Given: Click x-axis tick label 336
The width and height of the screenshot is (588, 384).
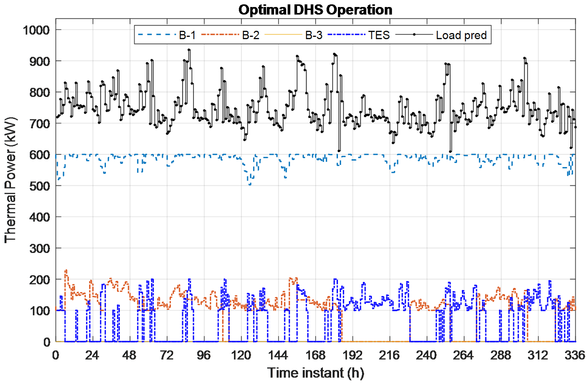Looking at the screenshot, I should tap(575, 355).
